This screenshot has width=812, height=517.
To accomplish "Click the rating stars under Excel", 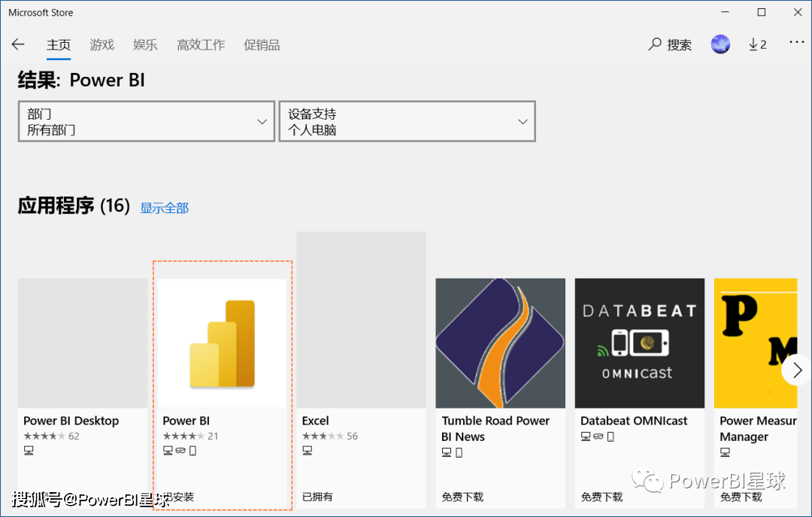I will [x=322, y=435].
